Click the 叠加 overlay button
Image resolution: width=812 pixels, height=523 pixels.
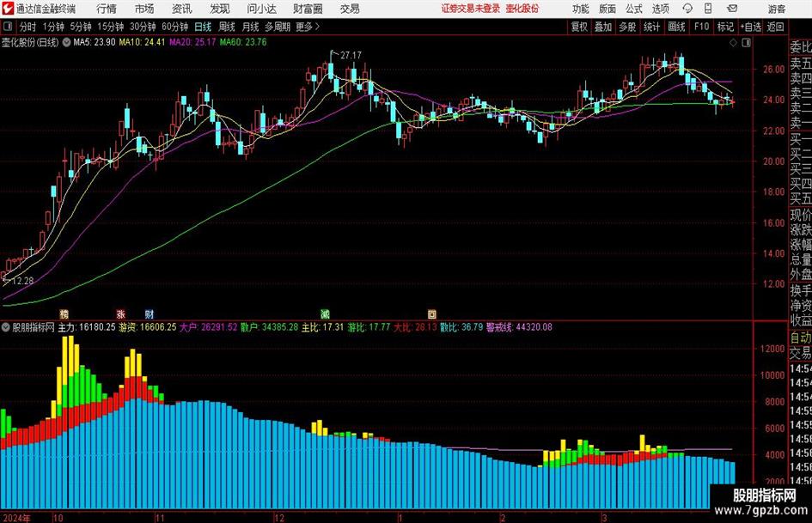[x=603, y=27]
